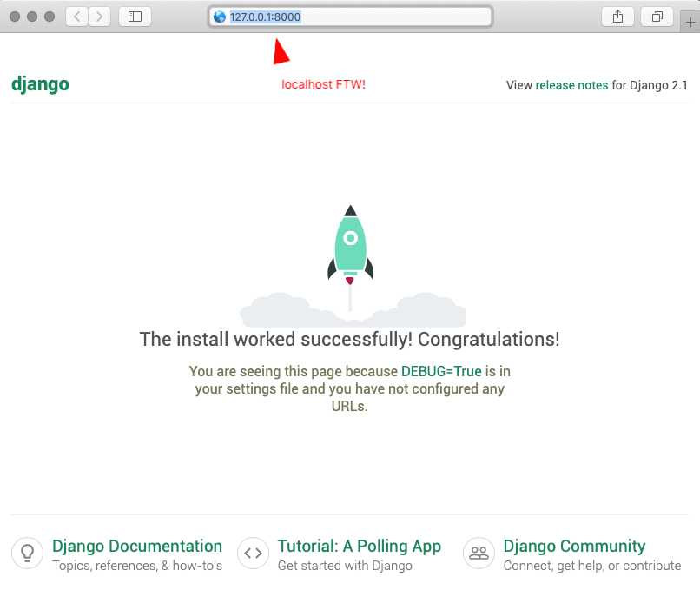Click the green traffic light to zoom window
The width and height of the screenshot is (700, 590).
pos(50,16)
